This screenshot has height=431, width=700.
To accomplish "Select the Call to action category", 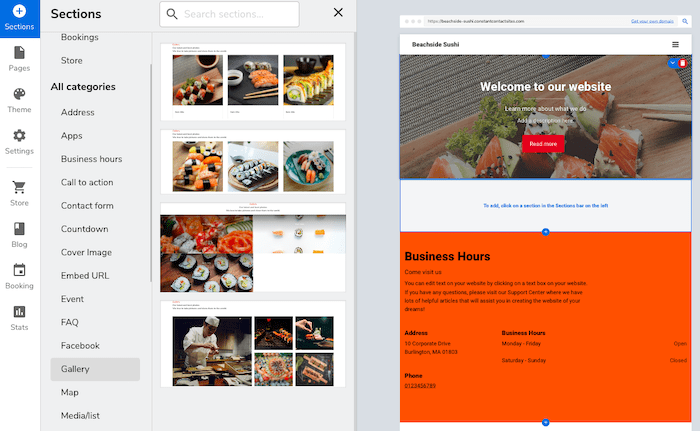I will click(x=87, y=182).
